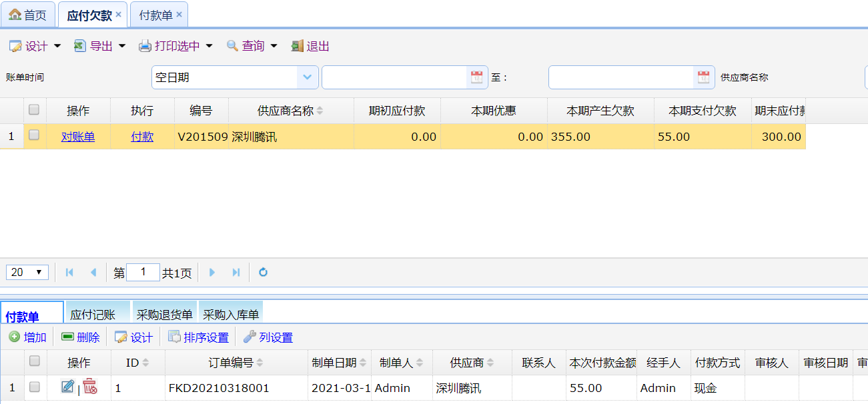Check the FKD20210318001 payment row checkbox
The width and height of the screenshot is (868, 404).
coord(35,387)
